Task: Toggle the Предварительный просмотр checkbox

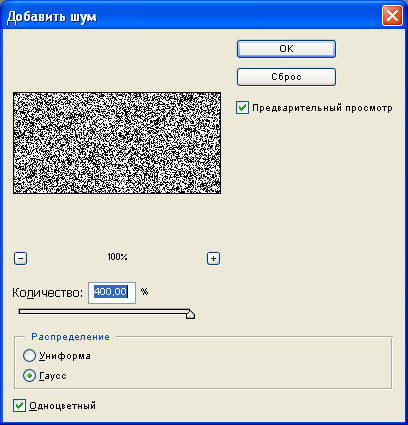Action: pyautogui.click(x=242, y=108)
